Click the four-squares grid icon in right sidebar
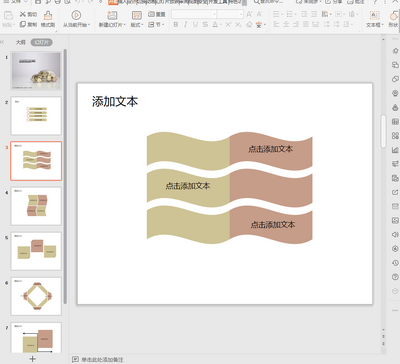This screenshot has width=400, height=364. [x=395, y=136]
